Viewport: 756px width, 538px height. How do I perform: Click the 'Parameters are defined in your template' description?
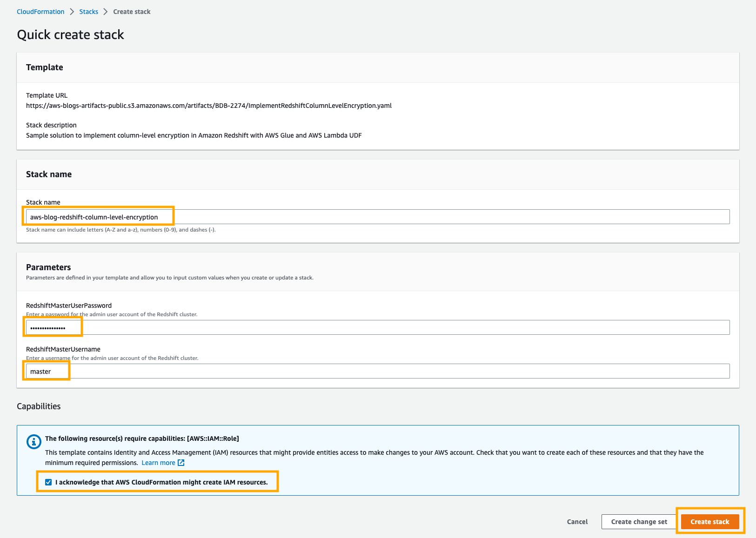[x=170, y=278]
